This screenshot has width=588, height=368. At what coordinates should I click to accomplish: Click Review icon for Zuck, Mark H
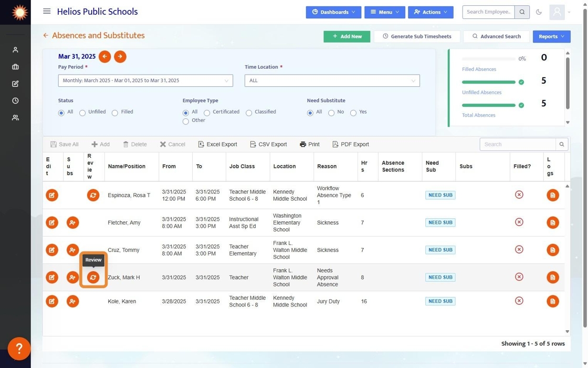click(x=93, y=278)
